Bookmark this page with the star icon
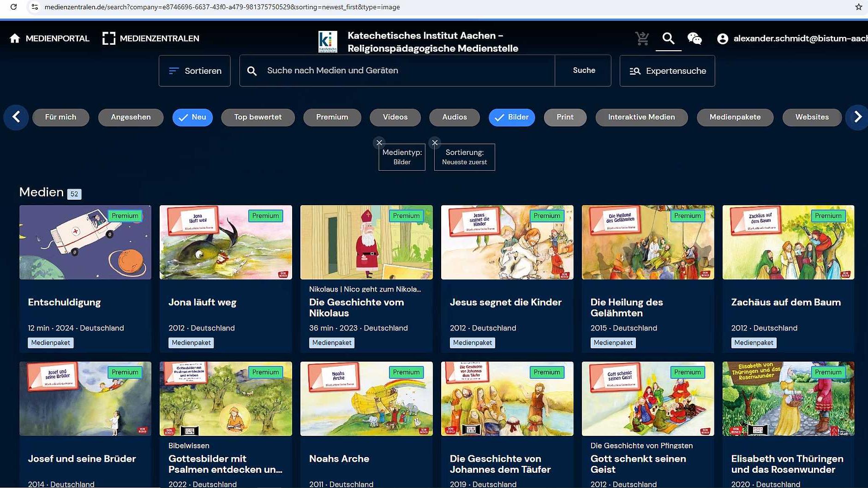This screenshot has width=868, height=488. (x=858, y=7)
